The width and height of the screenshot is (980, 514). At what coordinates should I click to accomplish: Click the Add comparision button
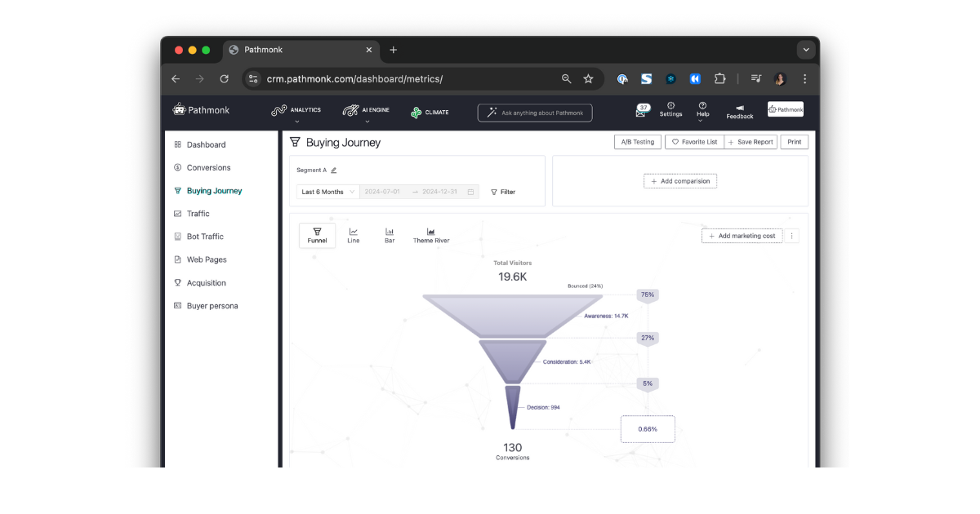point(680,181)
